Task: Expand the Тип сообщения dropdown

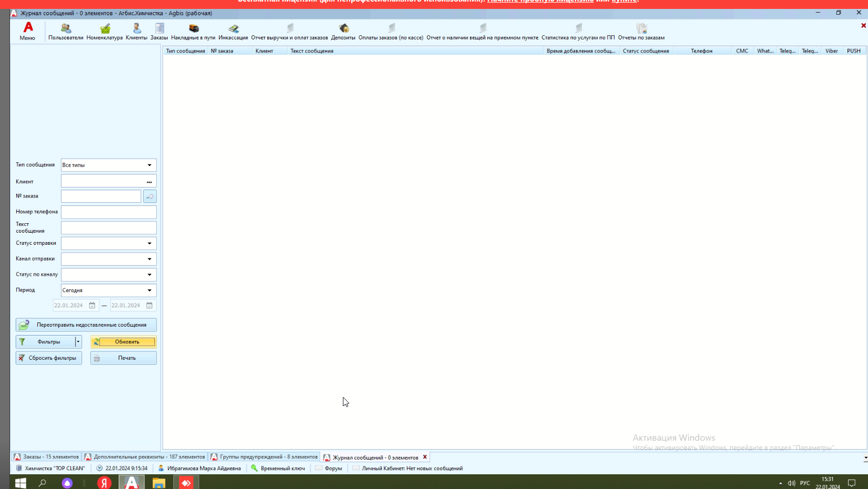Action: (150, 165)
